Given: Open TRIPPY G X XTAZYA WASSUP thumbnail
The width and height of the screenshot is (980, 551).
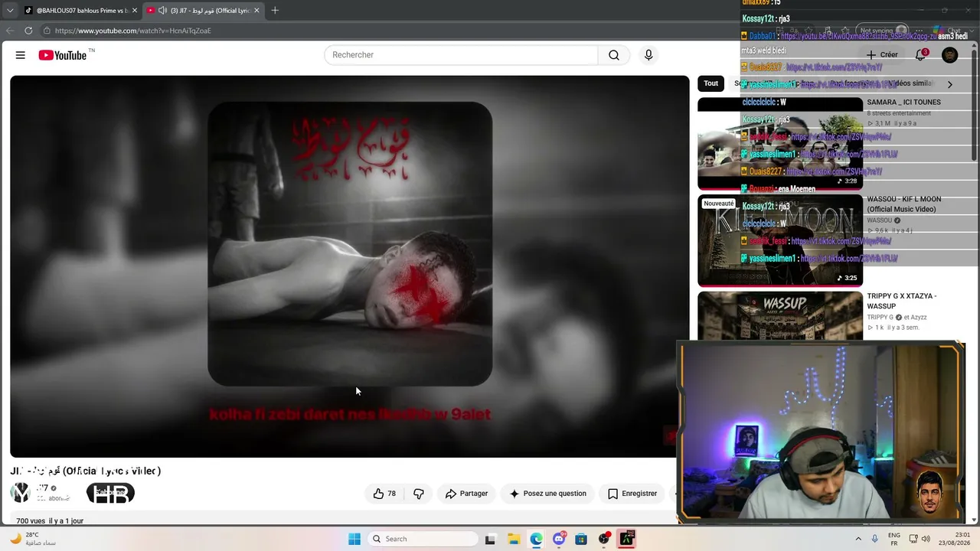Looking at the screenshot, I should tap(780, 315).
